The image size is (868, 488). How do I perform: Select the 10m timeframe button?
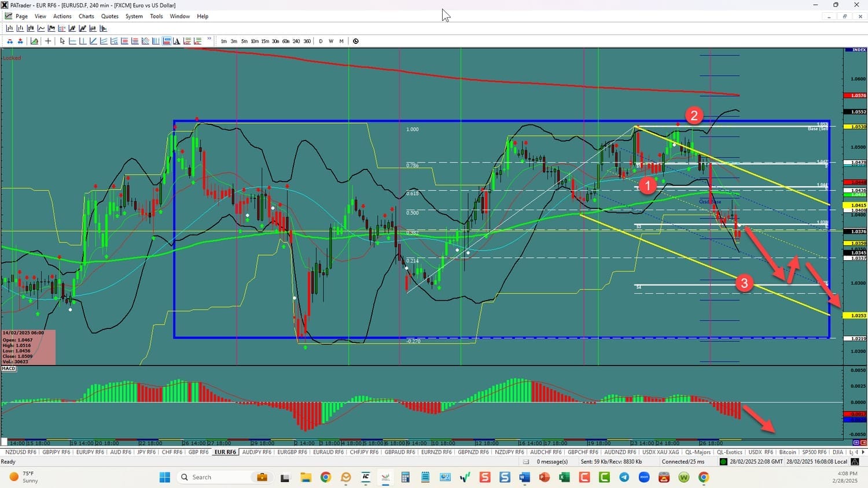click(x=255, y=41)
